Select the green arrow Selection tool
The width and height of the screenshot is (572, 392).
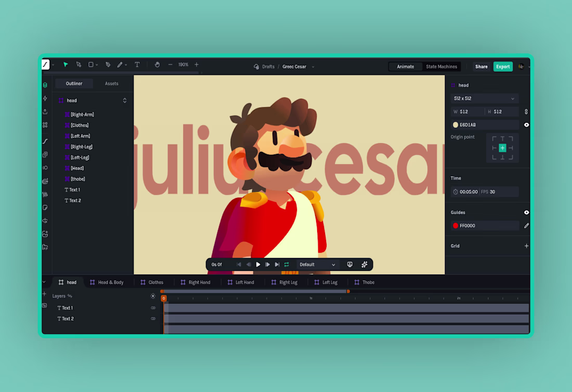tap(66, 64)
